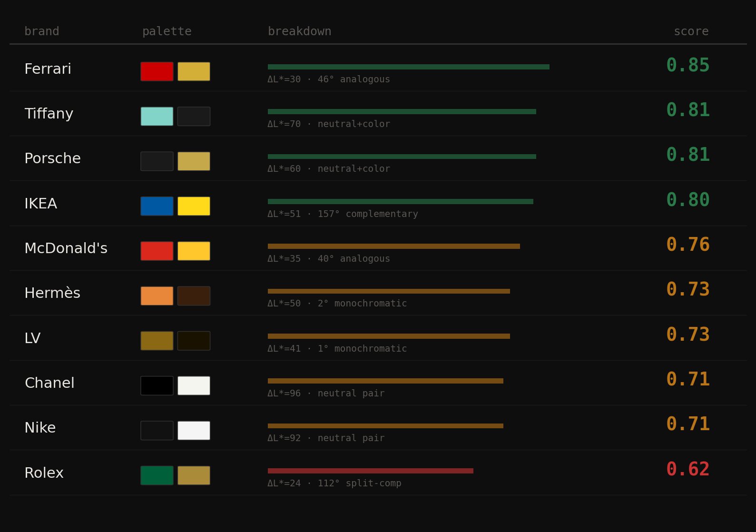This screenshot has height=532, width=756.
Task: Click 'ΔL*=92 · neutral pair' text
Action: (x=326, y=438)
